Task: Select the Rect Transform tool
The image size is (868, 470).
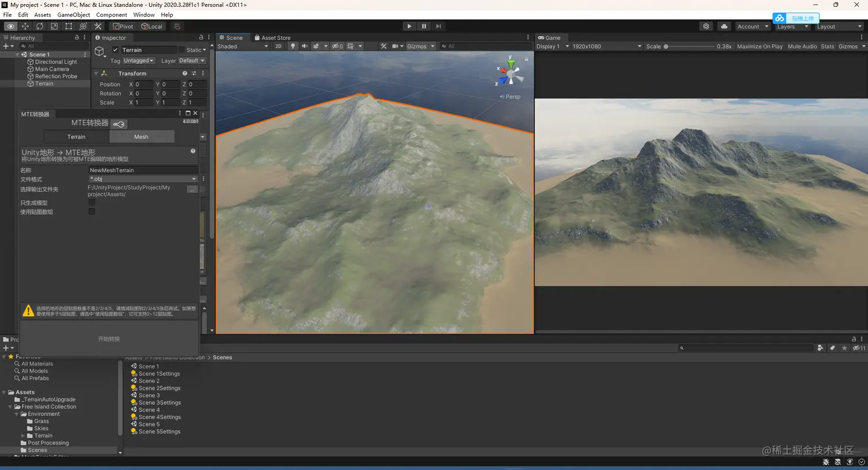Action: tap(69, 26)
